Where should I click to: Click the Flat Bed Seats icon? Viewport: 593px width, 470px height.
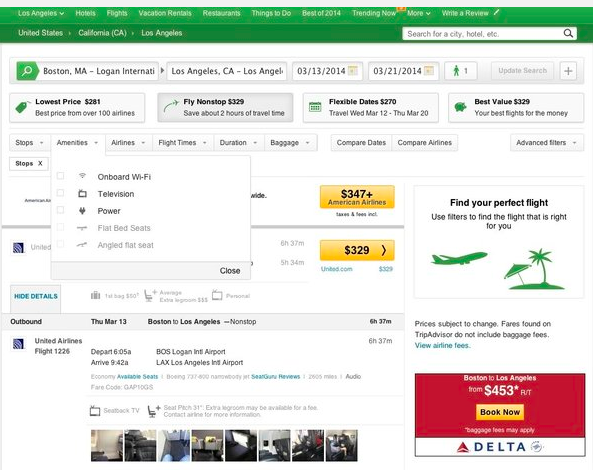[x=82, y=228]
